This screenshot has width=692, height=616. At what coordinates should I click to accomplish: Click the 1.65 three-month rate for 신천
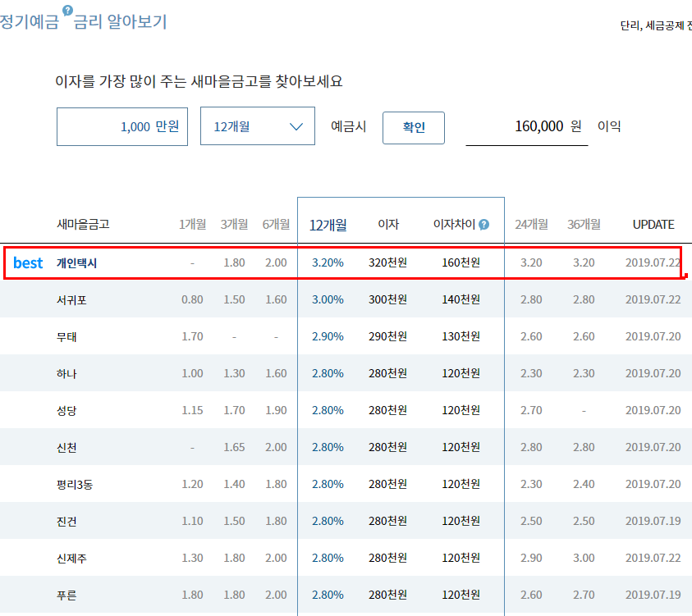(234, 447)
